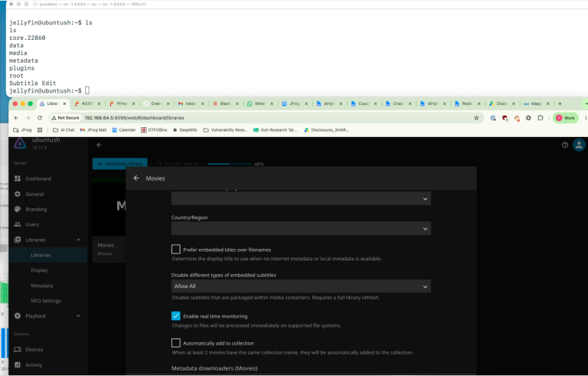The image size is (588, 376).
Task: Open the user profile avatar icon
Action: (x=579, y=145)
